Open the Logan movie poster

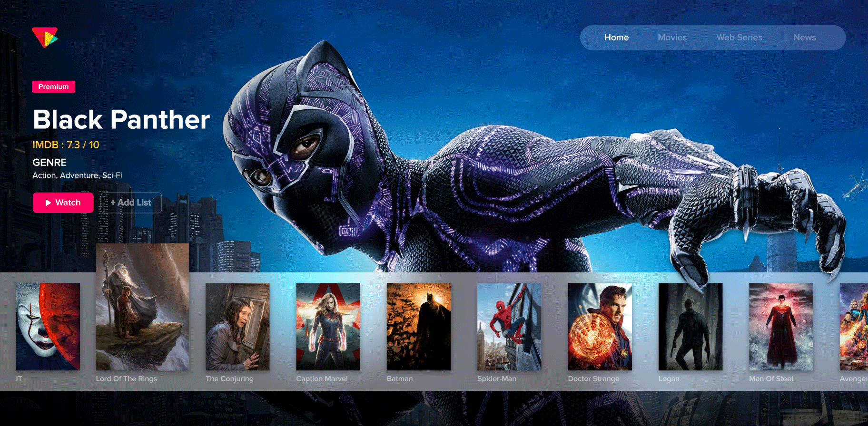(690, 327)
